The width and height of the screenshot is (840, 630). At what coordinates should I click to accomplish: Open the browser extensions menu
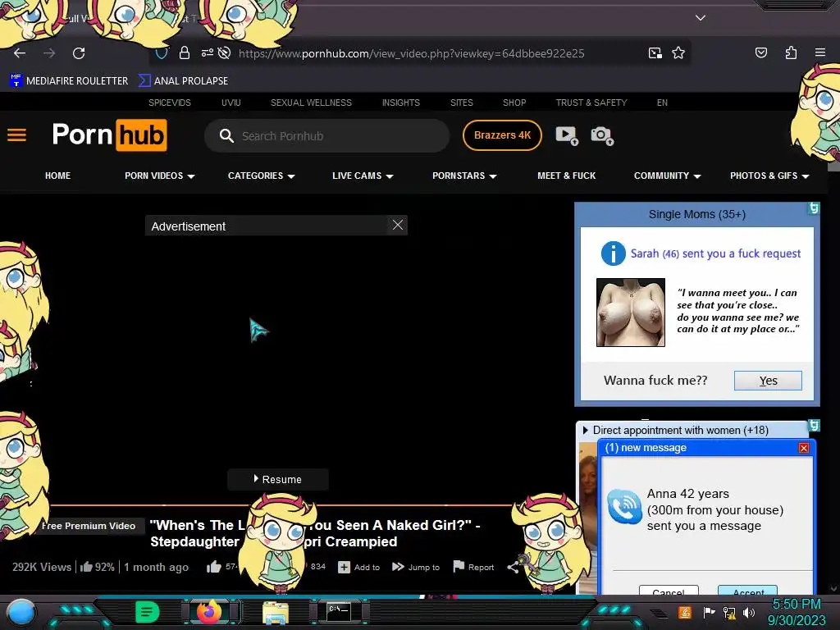click(791, 52)
